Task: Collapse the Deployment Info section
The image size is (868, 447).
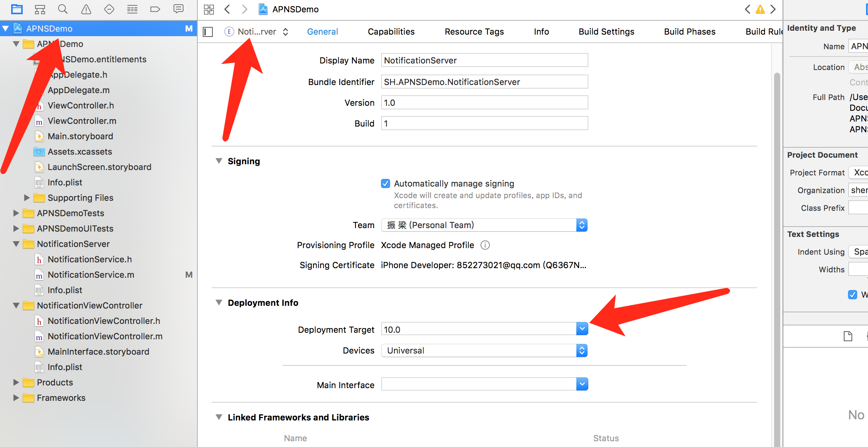Action: tap(219, 302)
